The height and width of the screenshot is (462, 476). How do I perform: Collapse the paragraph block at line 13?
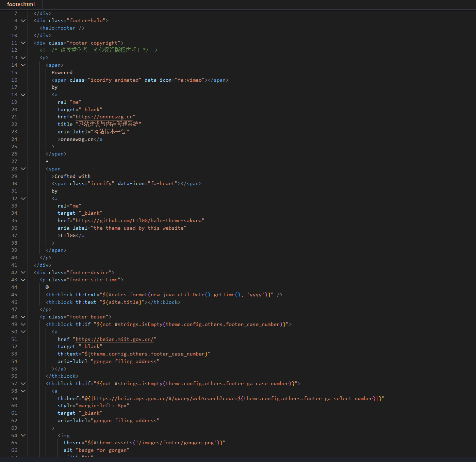pyautogui.click(x=23, y=57)
